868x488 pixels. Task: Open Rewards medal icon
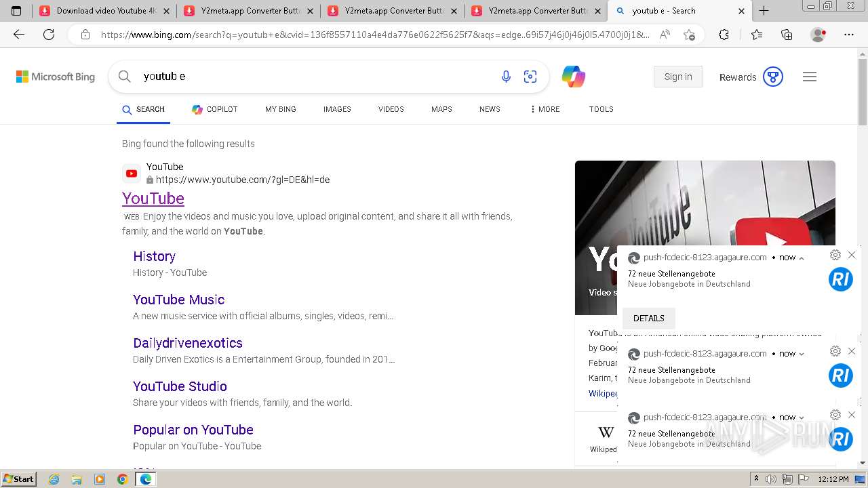[773, 77]
